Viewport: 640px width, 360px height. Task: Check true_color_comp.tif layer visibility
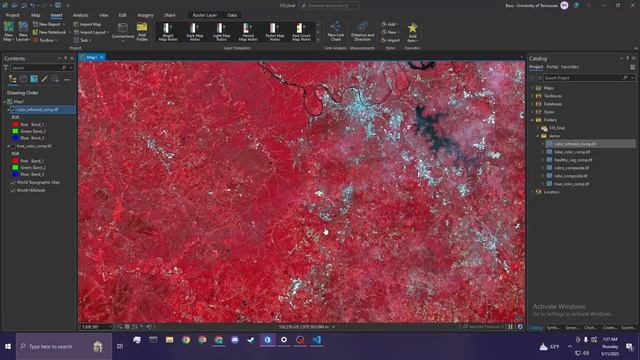click(x=13, y=146)
